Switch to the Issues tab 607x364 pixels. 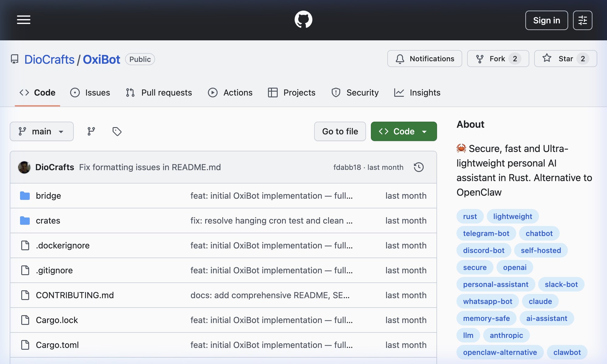point(90,93)
